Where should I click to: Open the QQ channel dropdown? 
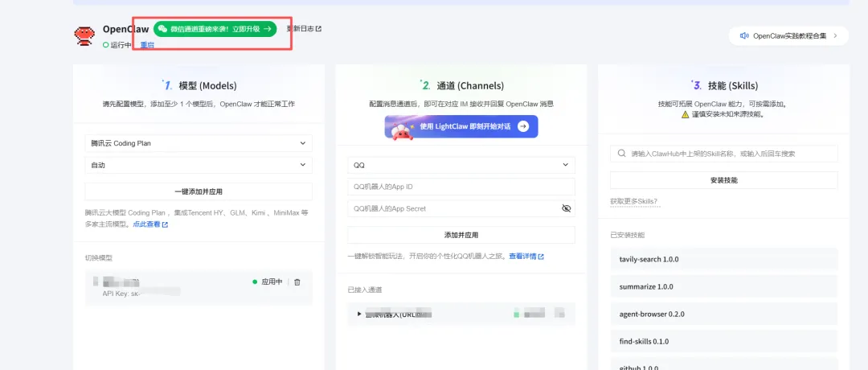pos(461,165)
